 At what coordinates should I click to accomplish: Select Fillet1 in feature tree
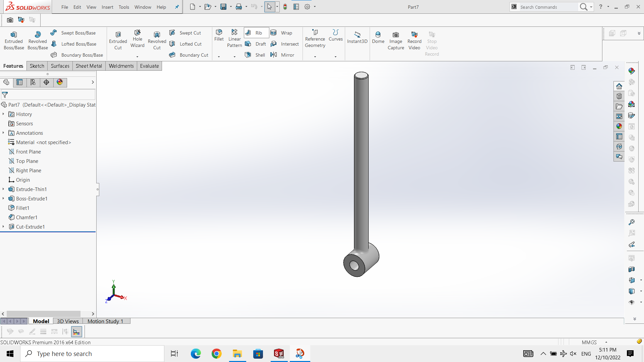19,208
